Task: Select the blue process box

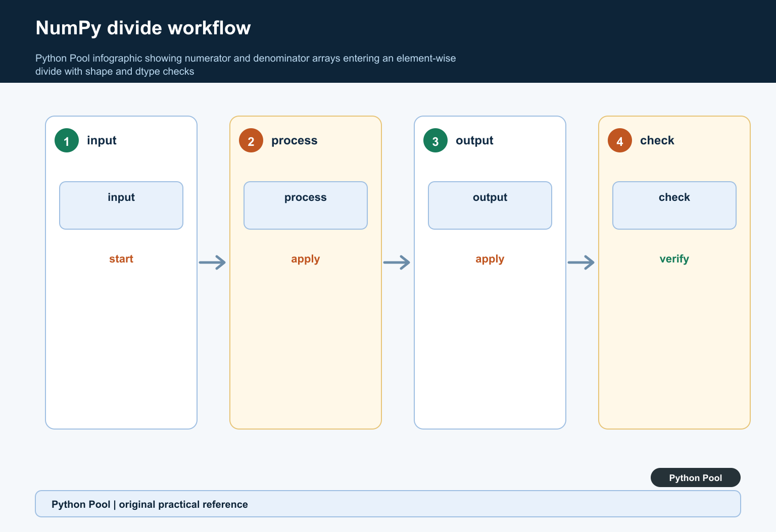Action: [306, 205]
